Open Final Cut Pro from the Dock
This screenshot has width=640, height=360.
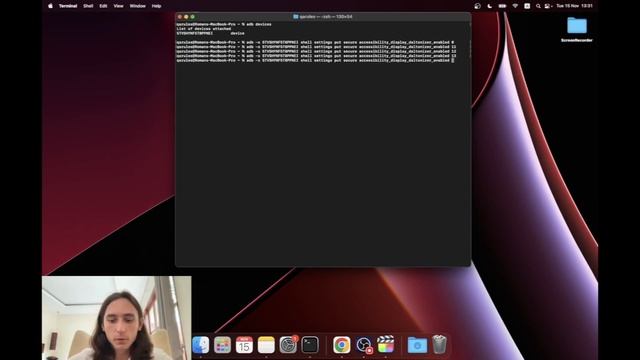click(385, 345)
